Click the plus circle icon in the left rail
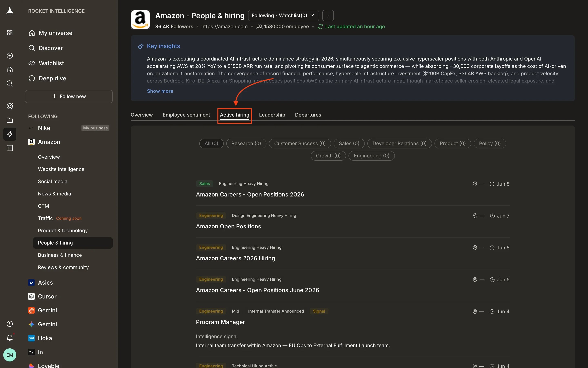Viewport: 588px width, 368px height. (10, 56)
